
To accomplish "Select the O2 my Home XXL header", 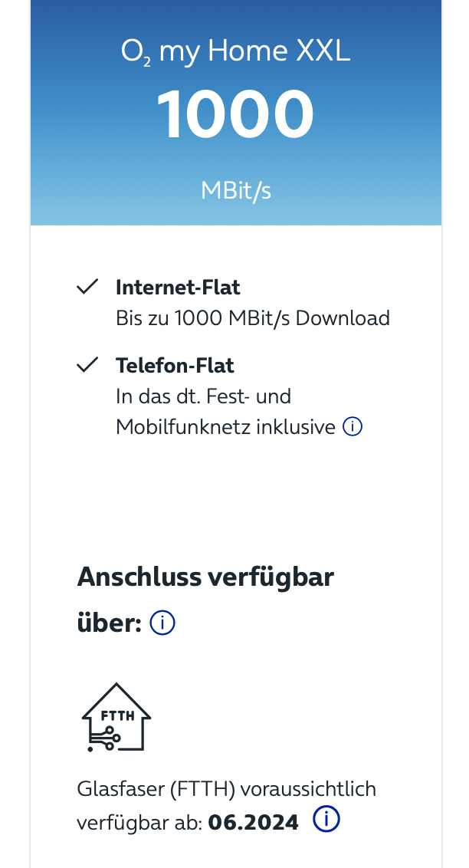I will [x=235, y=51].
